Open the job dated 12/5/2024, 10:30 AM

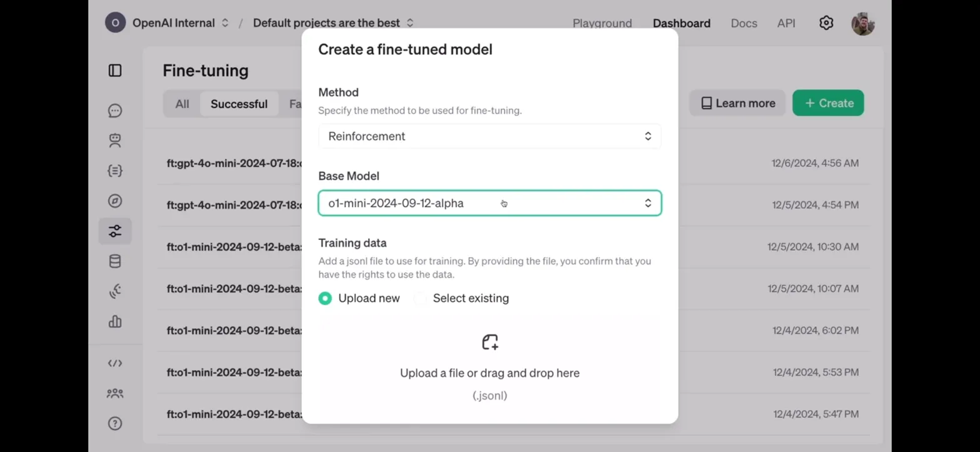click(512, 247)
